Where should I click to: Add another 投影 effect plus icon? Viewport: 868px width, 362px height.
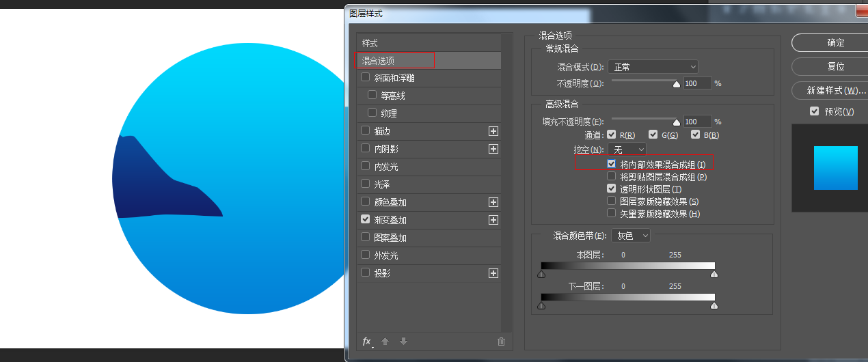(x=493, y=273)
